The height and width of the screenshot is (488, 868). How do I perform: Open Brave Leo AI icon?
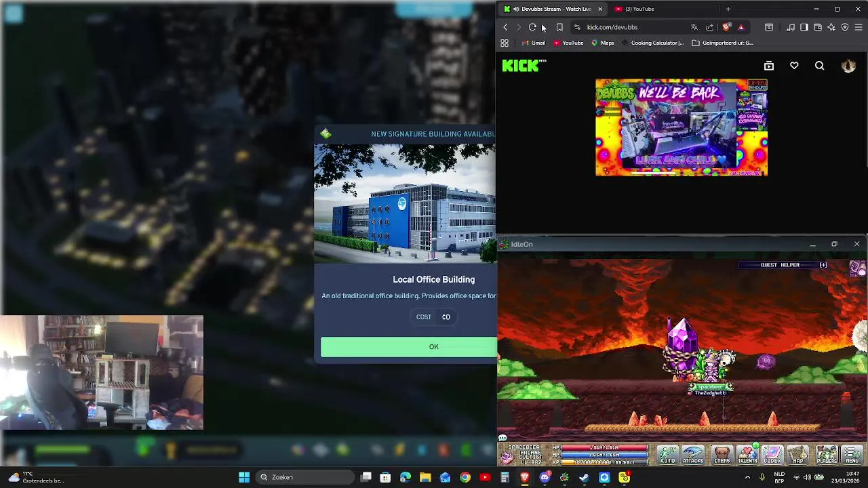(831, 27)
